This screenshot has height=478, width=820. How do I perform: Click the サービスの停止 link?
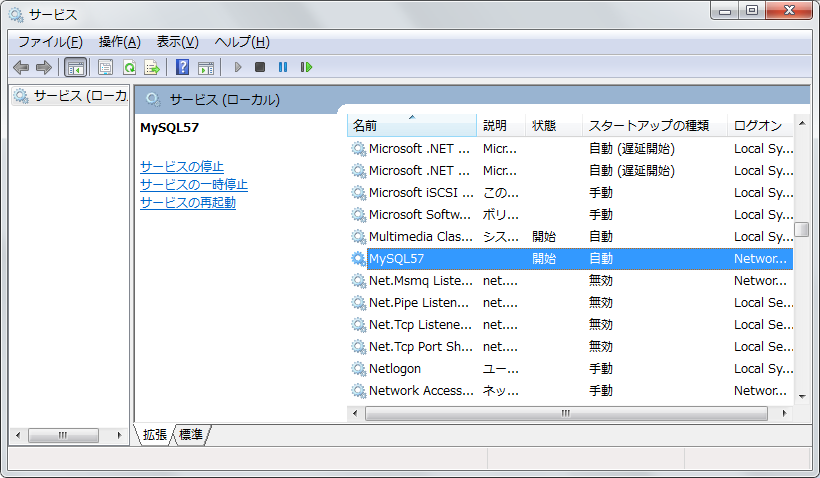[x=182, y=166]
